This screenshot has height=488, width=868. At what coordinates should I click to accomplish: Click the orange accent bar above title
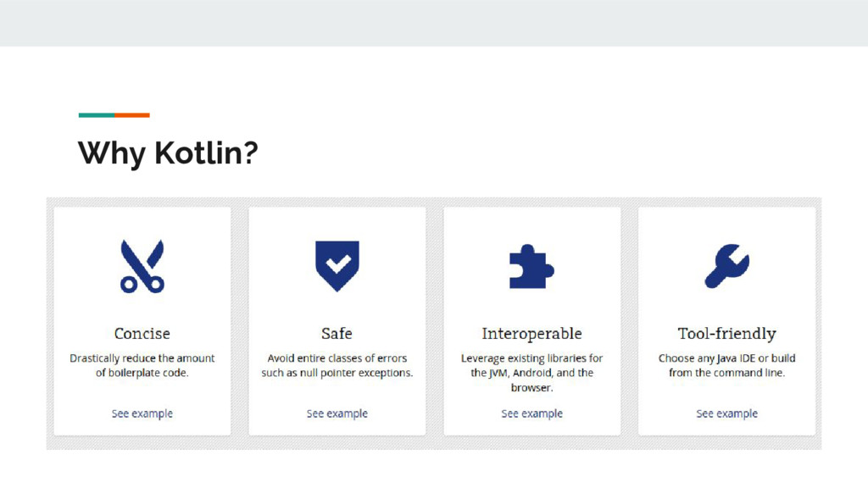pos(132,115)
